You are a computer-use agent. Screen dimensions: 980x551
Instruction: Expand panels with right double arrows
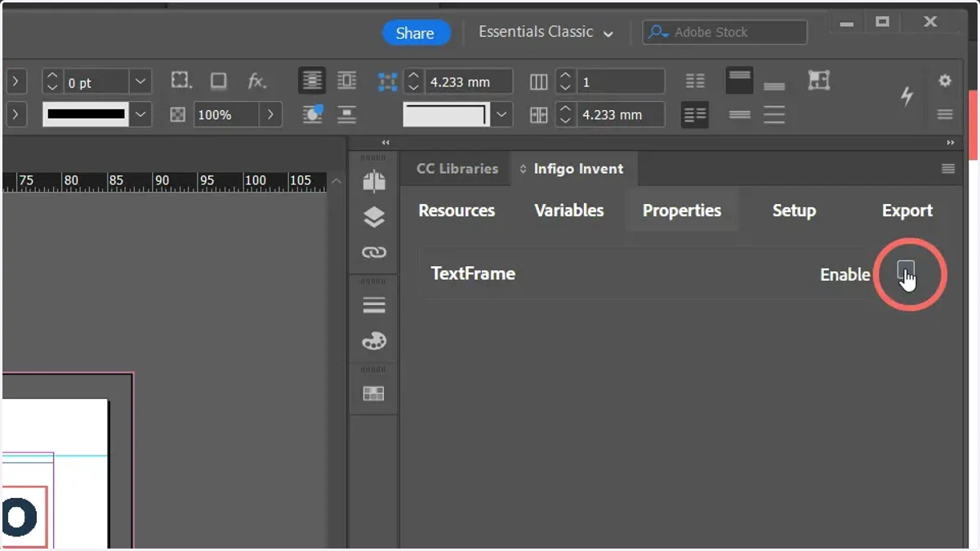click(951, 143)
